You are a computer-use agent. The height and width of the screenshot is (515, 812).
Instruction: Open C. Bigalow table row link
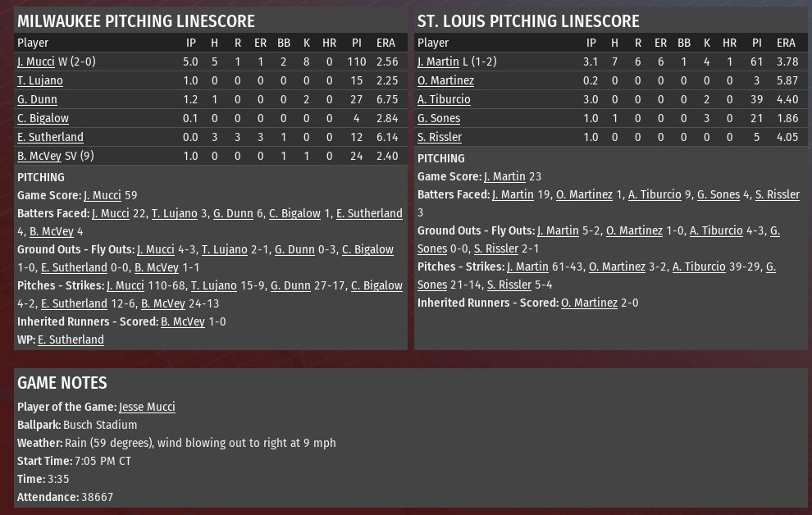coord(43,119)
